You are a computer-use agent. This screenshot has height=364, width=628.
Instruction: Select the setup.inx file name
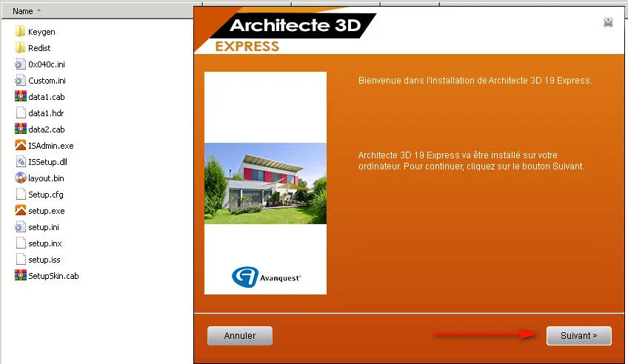pyautogui.click(x=45, y=243)
